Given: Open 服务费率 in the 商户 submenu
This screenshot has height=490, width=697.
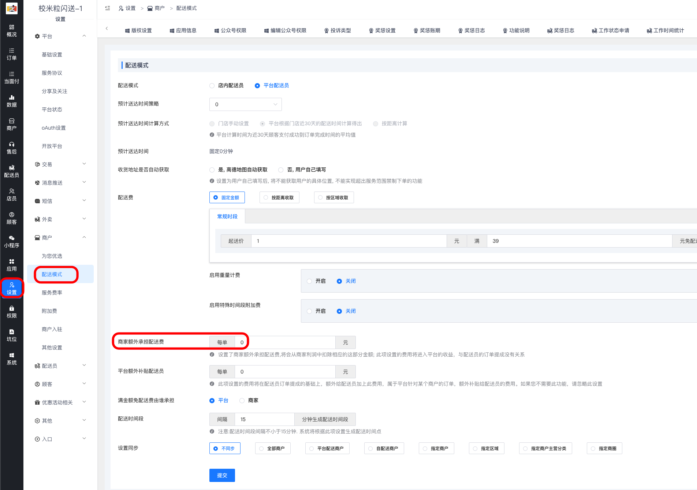Looking at the screenshot, I should click(x=54, y=292).
